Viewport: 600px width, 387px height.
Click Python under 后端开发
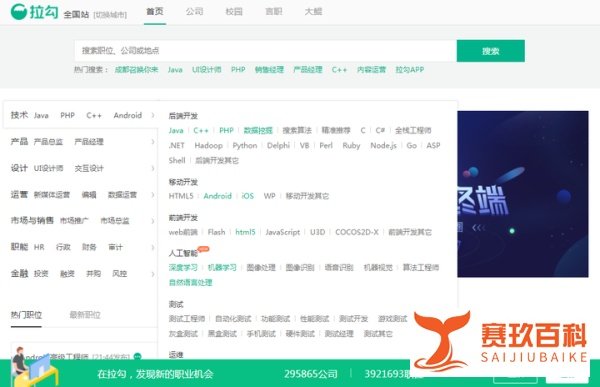245,145
